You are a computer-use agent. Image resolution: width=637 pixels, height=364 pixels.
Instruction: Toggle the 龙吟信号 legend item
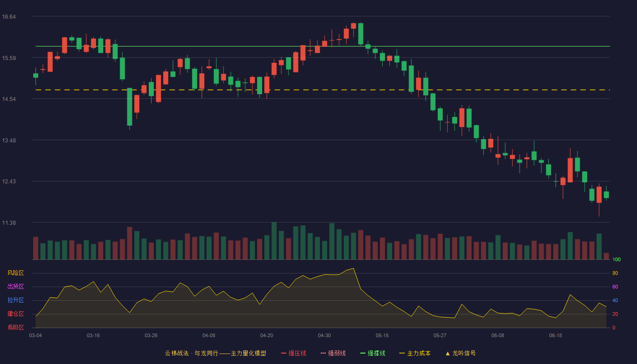click(x=460, y=353)
